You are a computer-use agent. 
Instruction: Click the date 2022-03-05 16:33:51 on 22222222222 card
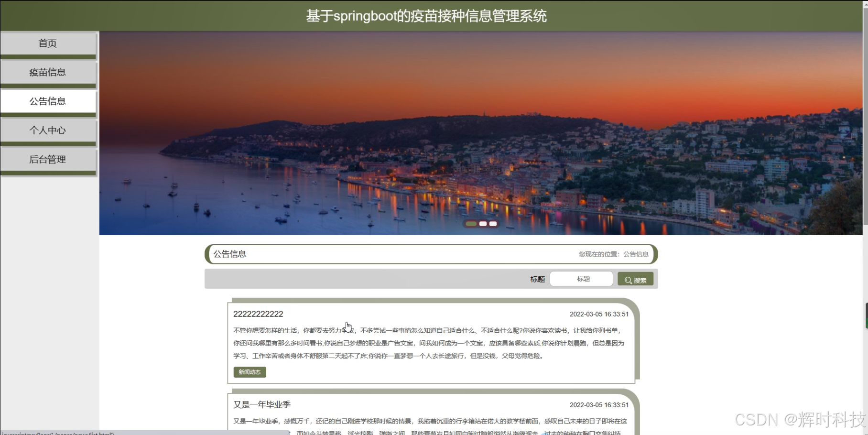(x=599, y=314)
